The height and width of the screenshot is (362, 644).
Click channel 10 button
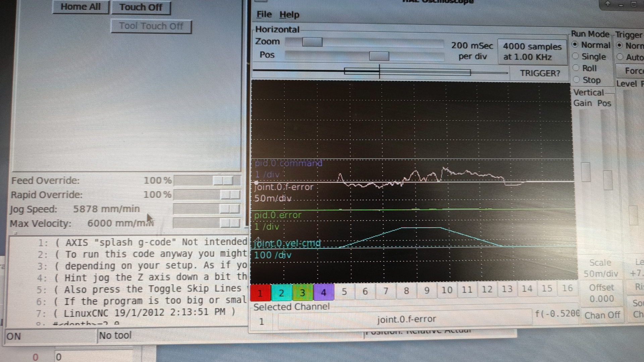pyautogui.click(x=446, y=290)
